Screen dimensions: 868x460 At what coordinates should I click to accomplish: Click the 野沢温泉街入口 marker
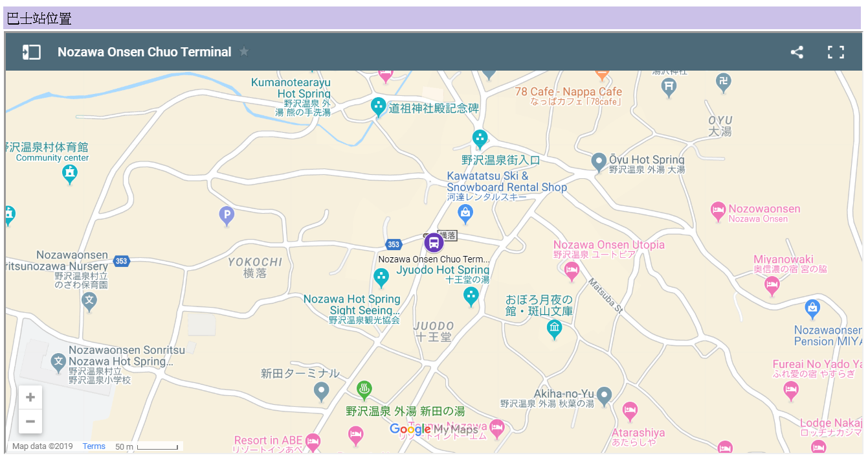pos(480,139)
